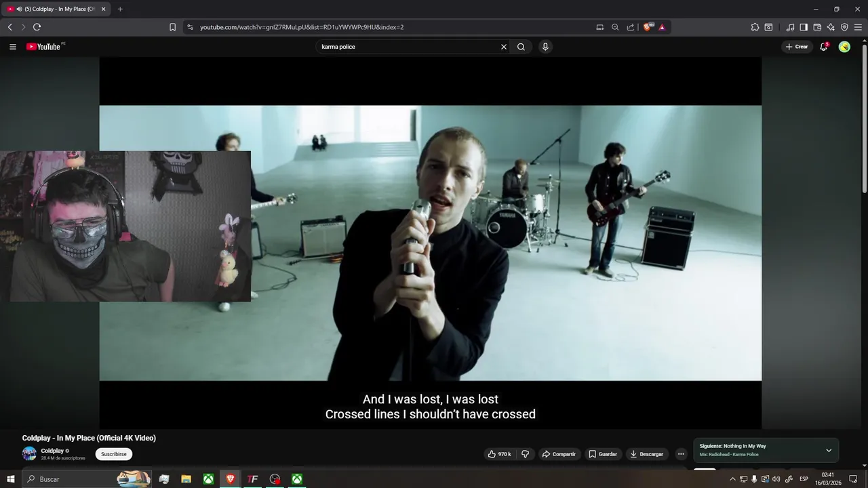Screen dimensions: 868x488
Task: Open the Coldplay channel name link
Action: pos(52,451)
